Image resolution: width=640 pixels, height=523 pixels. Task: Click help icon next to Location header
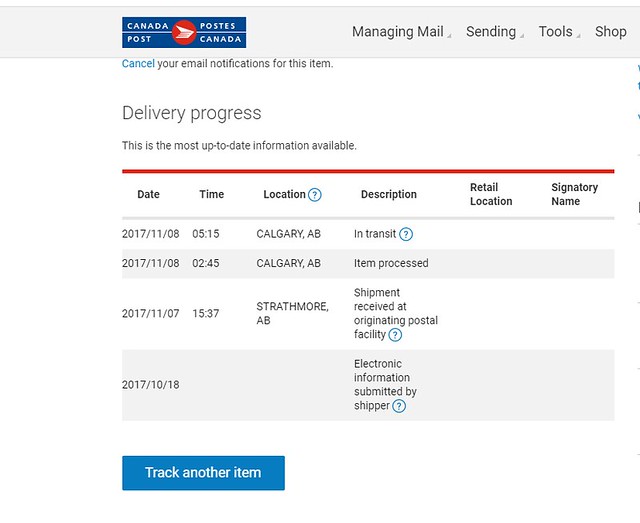click(x=315, y=195)
